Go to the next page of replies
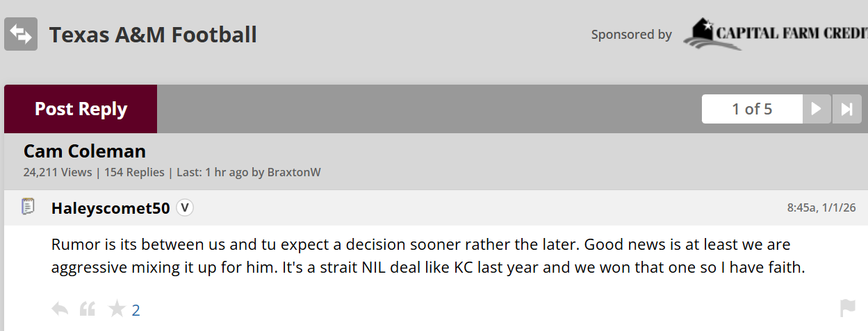 point(817,109)
